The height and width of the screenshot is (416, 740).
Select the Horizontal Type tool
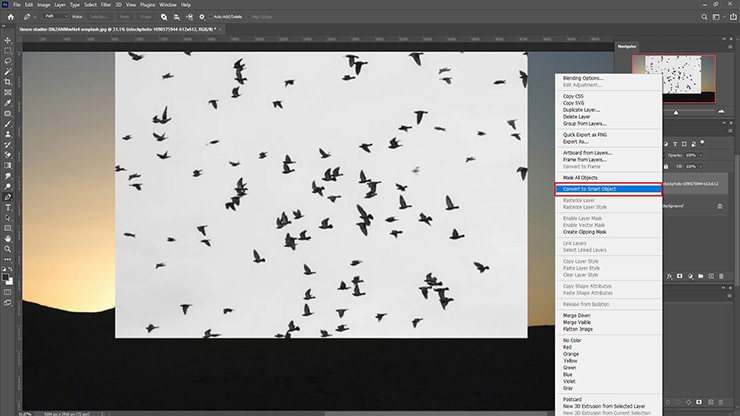pyautogui.click(x=8, y=208)
